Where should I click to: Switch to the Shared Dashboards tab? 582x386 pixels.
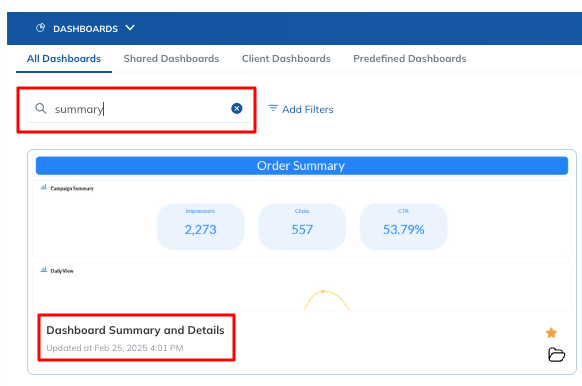pos(171,59)
